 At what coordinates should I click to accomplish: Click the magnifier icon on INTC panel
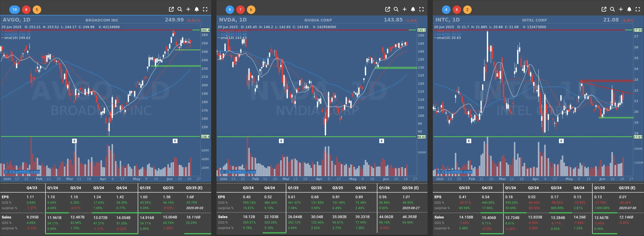[x=612, y=9]
